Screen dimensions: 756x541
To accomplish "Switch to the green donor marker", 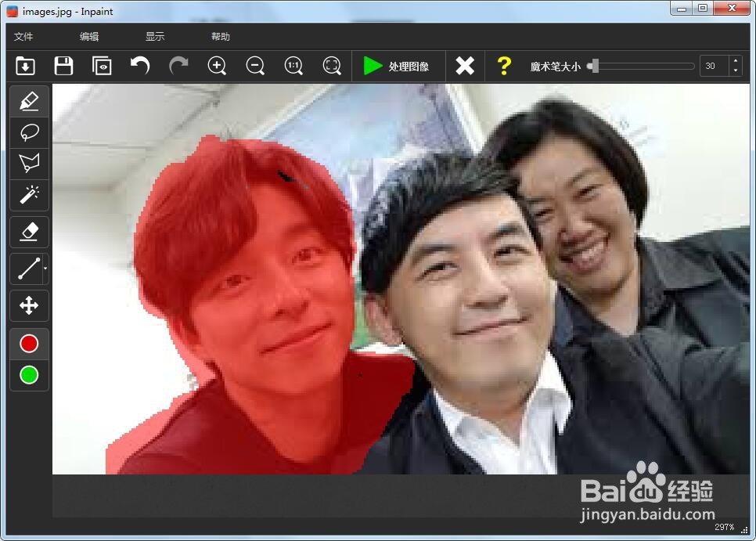I will click(28, 375).
